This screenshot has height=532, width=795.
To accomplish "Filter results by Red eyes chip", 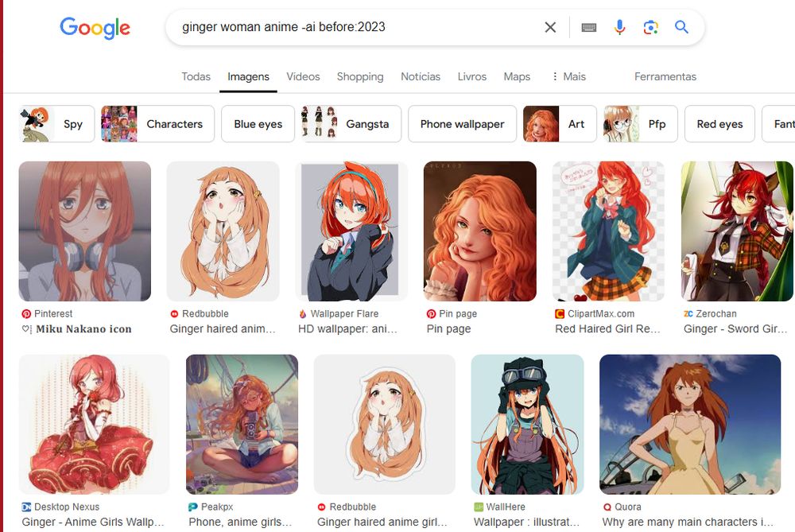I will pos(719,124).
